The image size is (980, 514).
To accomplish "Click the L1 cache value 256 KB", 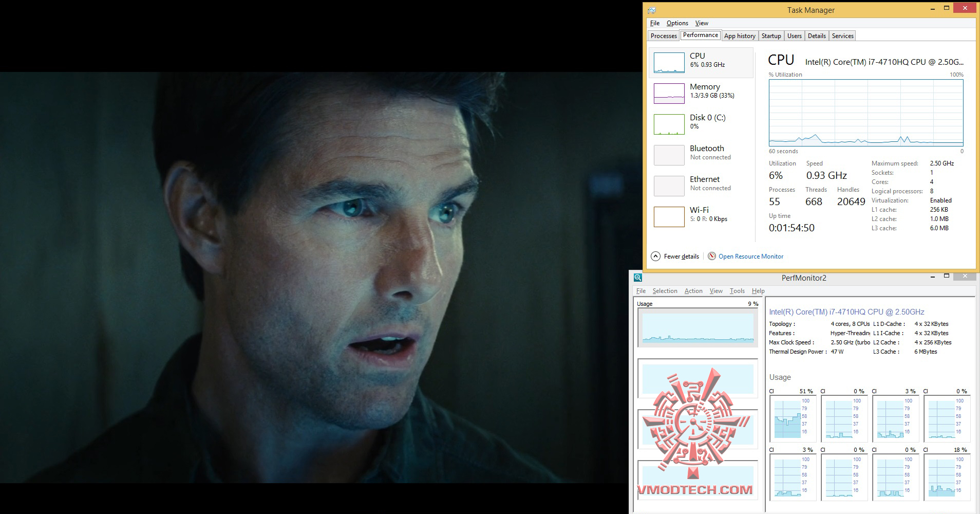I will point(939,210).
